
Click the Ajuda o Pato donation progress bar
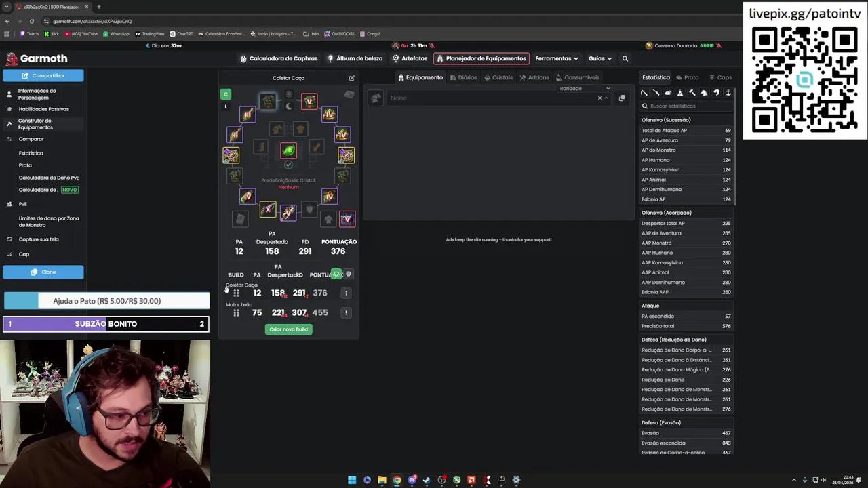(106, 301)
